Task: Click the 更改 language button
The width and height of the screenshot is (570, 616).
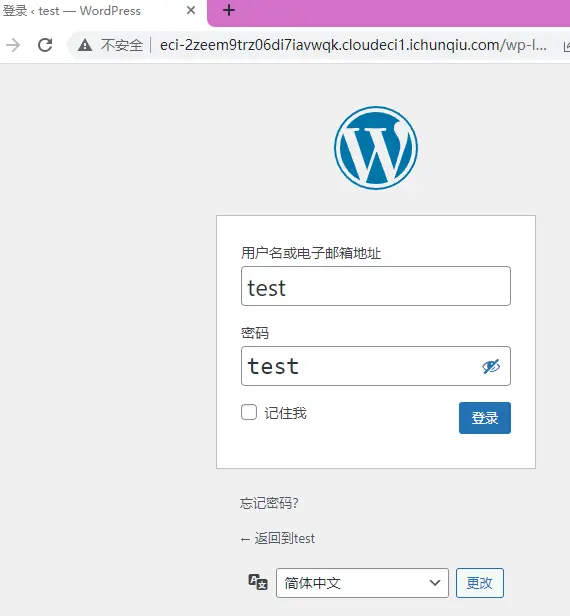Action: [480, 583]
